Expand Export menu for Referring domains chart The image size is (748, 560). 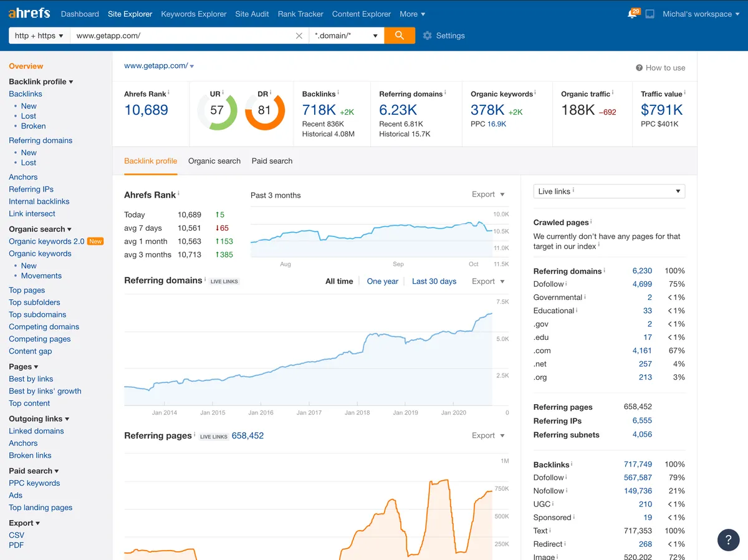point(488,281)
